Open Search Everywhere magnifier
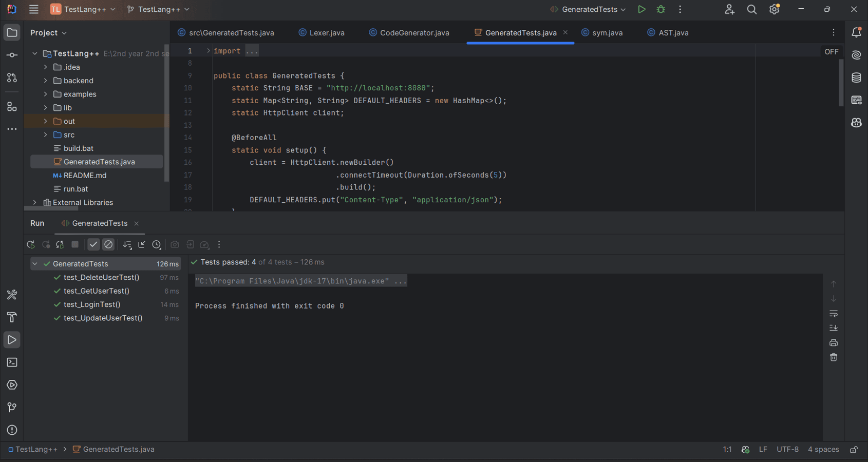This screenshot has height=462, width=868. 752,9
